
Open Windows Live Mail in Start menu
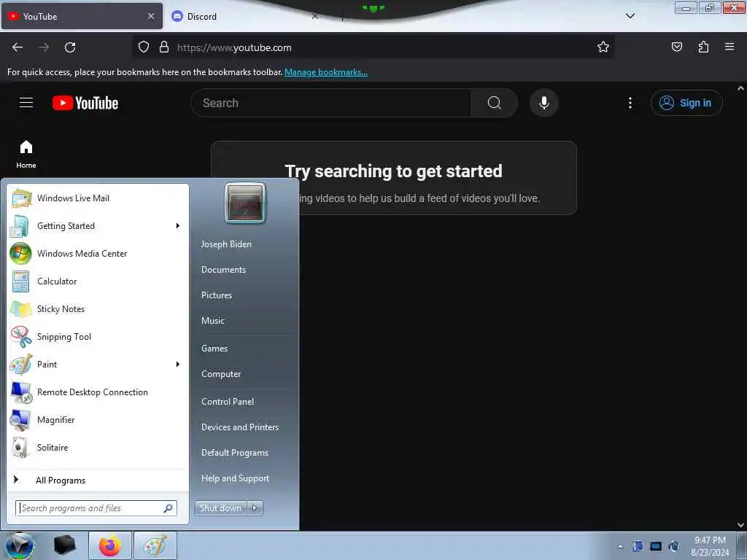point(98,198)
